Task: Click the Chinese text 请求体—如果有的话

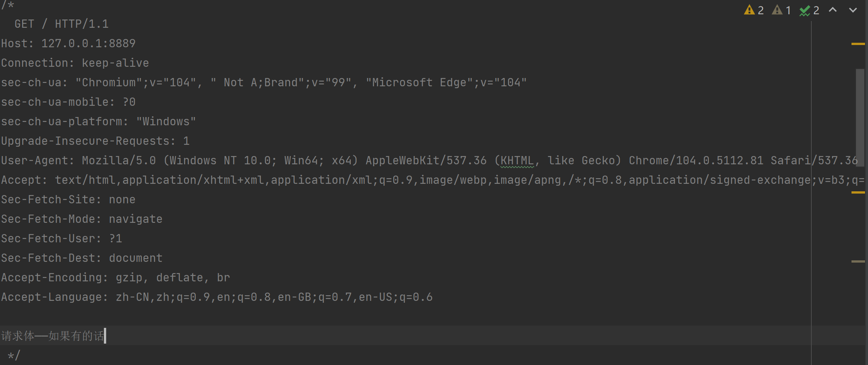Action: [x=53, y=336]
